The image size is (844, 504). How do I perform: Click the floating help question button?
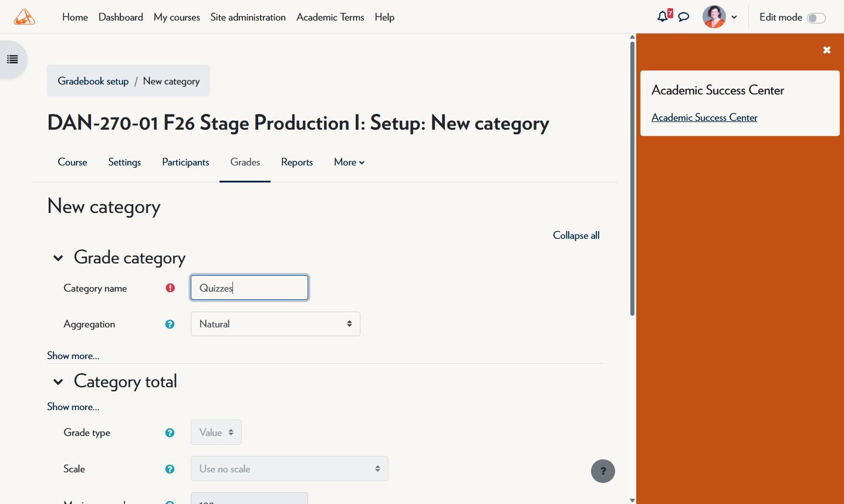(603, 471)
